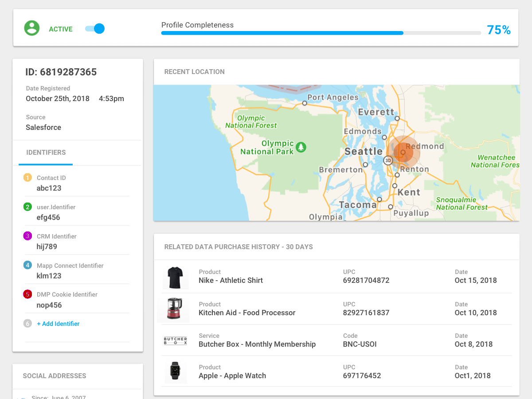The width and height of the screenshot is (532, 399).
Task: Open the Nike Athletic Shirt thumbnail
Action: [x=176, y=277]
